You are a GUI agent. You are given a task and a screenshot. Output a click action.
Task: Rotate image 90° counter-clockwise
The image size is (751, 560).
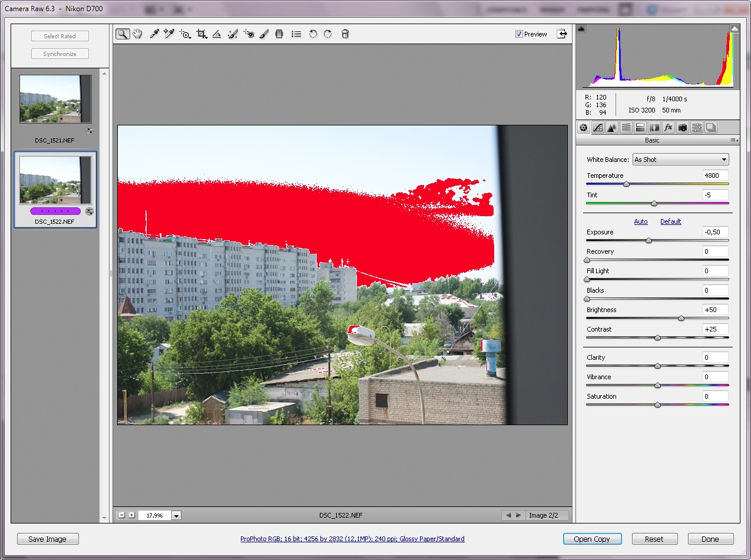tap(313, 34)
